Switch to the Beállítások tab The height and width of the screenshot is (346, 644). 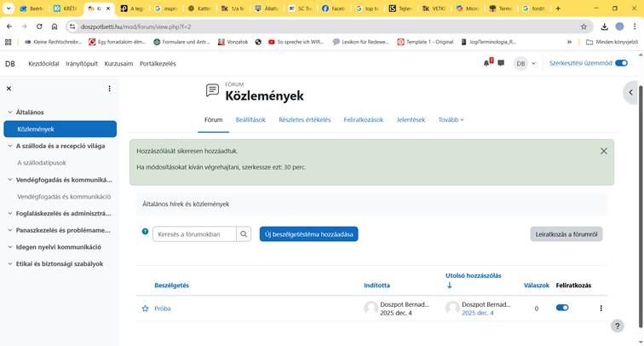(250, 119)
